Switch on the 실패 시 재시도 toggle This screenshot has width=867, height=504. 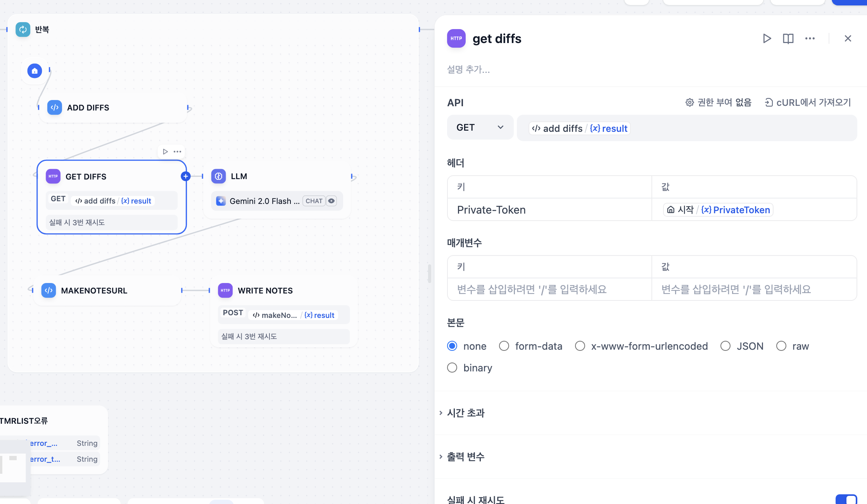tap(846, 499)
